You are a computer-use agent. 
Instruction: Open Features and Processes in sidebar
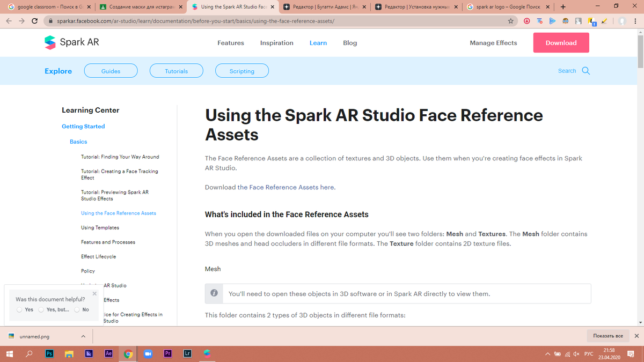[x=108, y=242]
